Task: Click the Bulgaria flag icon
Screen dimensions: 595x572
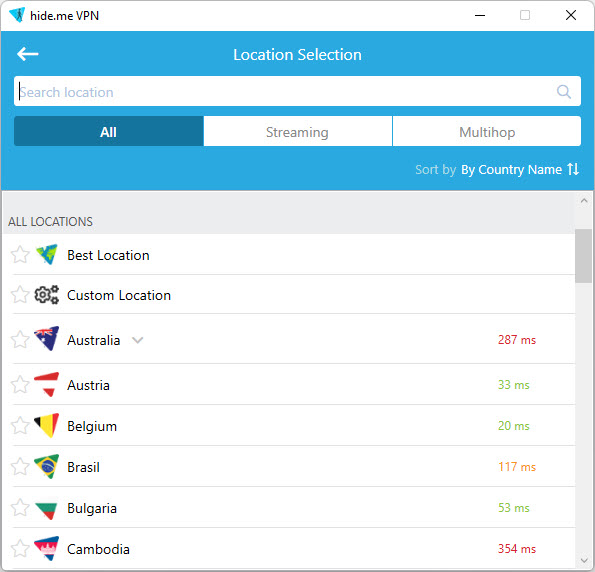Action: click(47, 510)
